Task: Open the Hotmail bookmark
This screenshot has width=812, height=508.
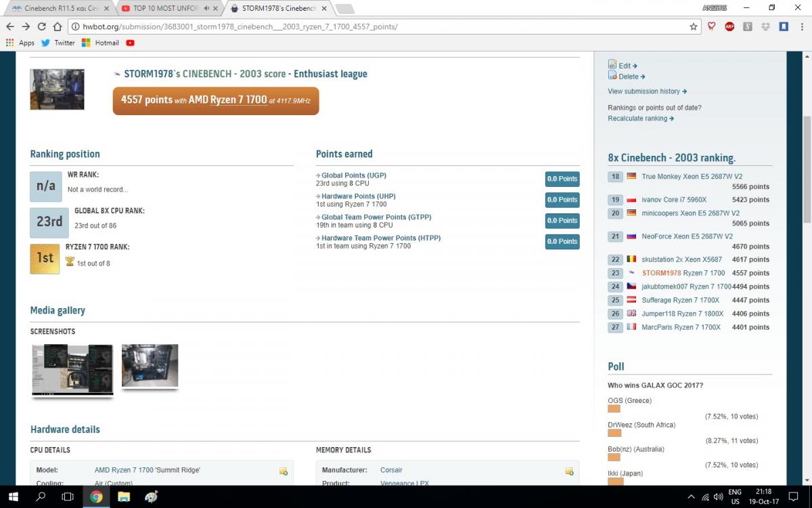Action: (x=100, y=43)
